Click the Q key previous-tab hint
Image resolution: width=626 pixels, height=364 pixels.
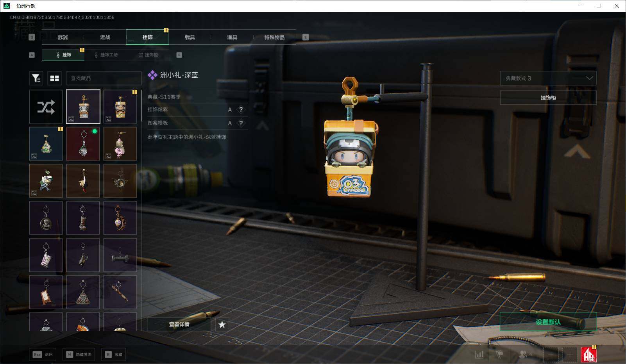(x=32, y=37)
